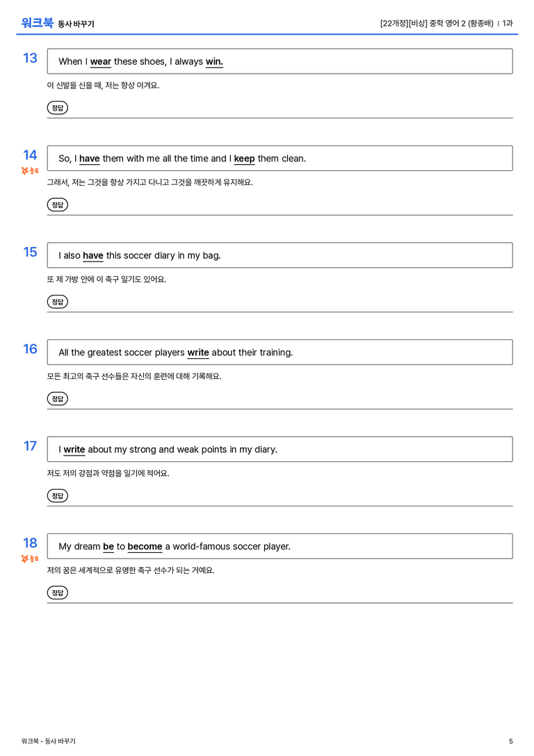Select the underlined word 'win.' in question 13
This screenshot has height=756, width=534.
tap(214, 62)
